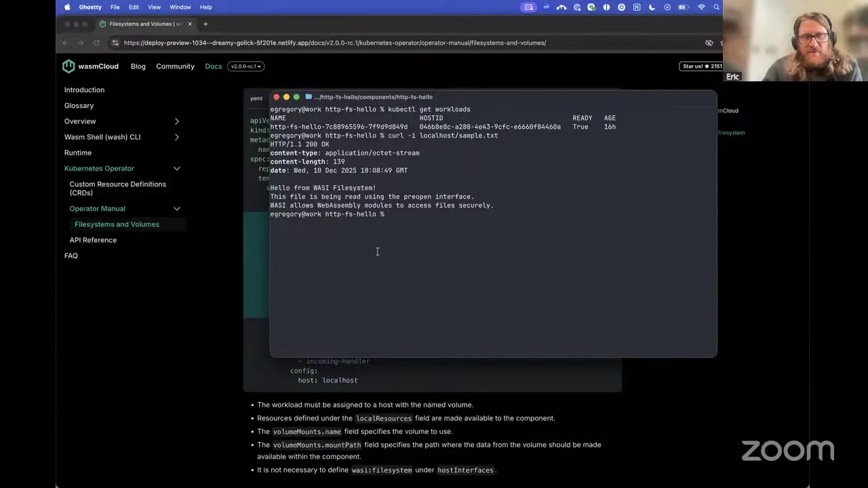Go to the Blog page
868x488 pixels.
[x=138, y=66]
